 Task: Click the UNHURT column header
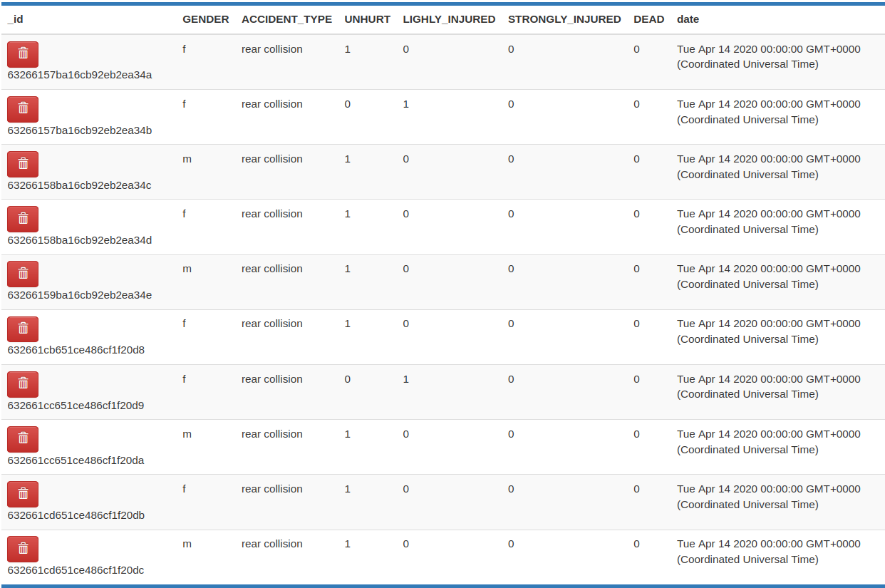[x=367, y=19]
